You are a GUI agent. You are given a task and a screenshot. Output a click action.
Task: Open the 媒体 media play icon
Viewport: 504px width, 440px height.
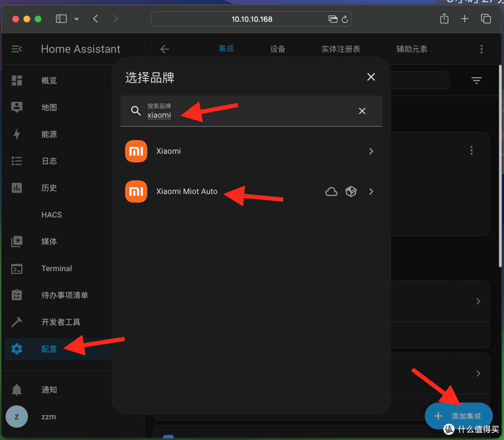pos(17,241)
